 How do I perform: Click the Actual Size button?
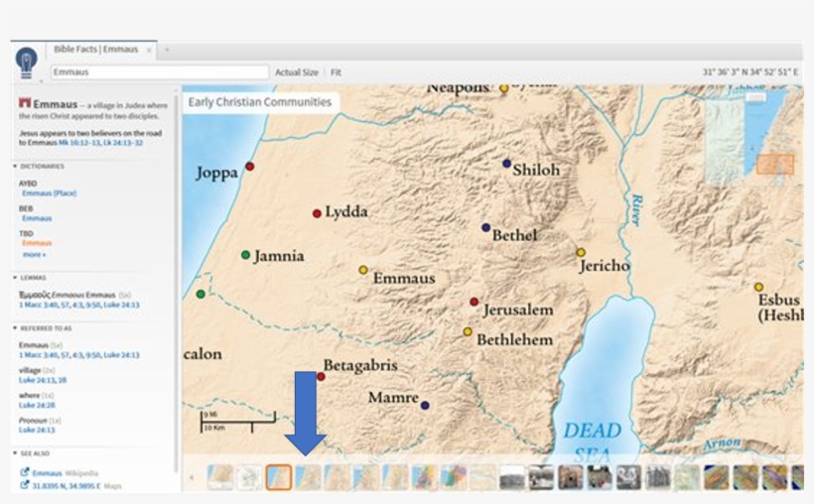pos(297,72)
